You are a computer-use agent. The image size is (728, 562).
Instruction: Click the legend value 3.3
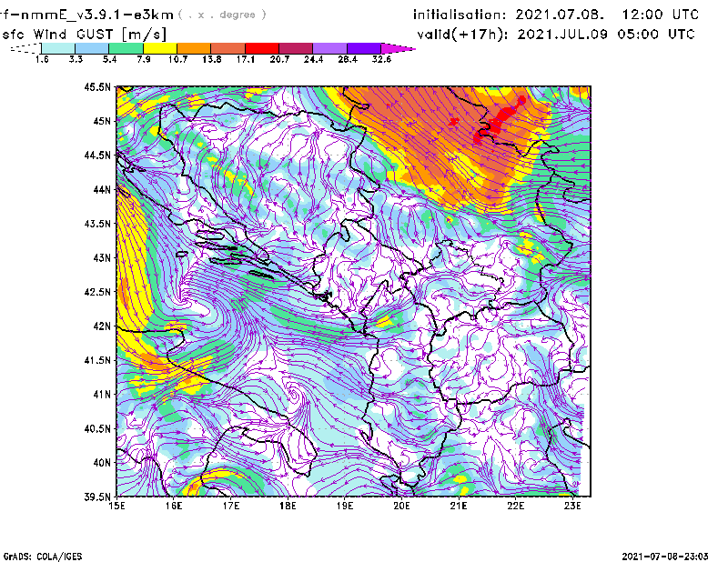pyautogui.click(x=76, y=59)
